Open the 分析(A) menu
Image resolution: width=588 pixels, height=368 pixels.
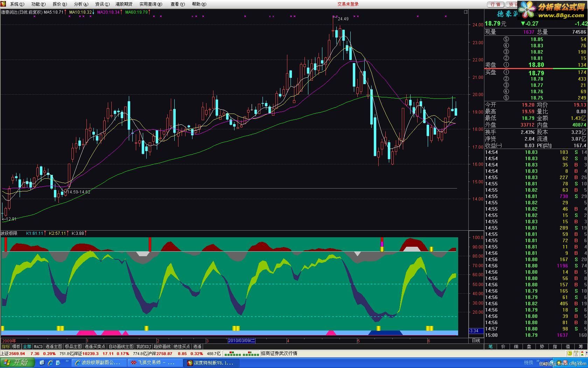(x=81, y=4)
